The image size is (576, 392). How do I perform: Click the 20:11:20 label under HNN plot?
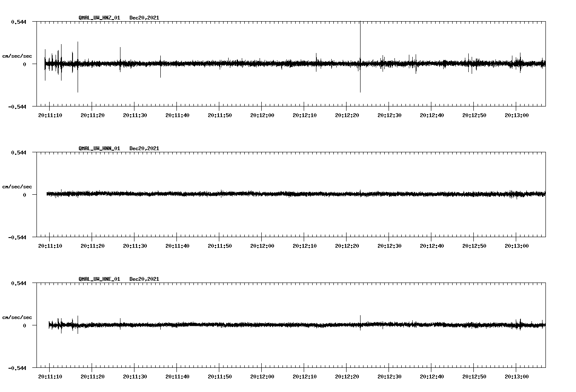92,246
